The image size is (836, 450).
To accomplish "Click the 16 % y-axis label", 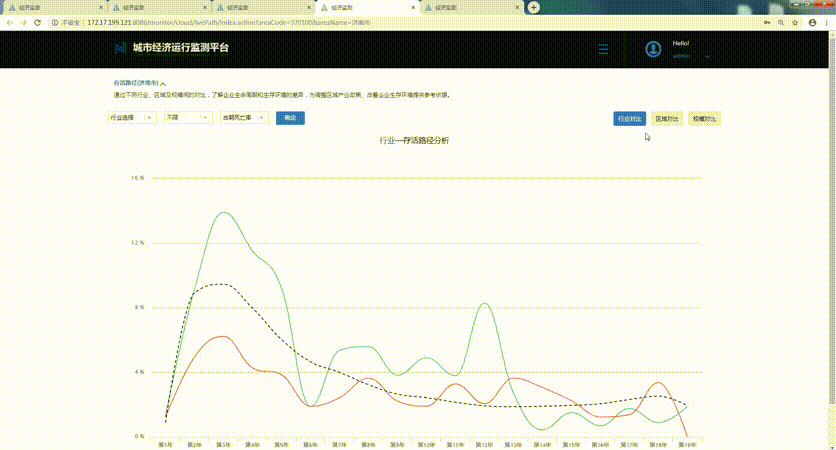I will 138,178.
